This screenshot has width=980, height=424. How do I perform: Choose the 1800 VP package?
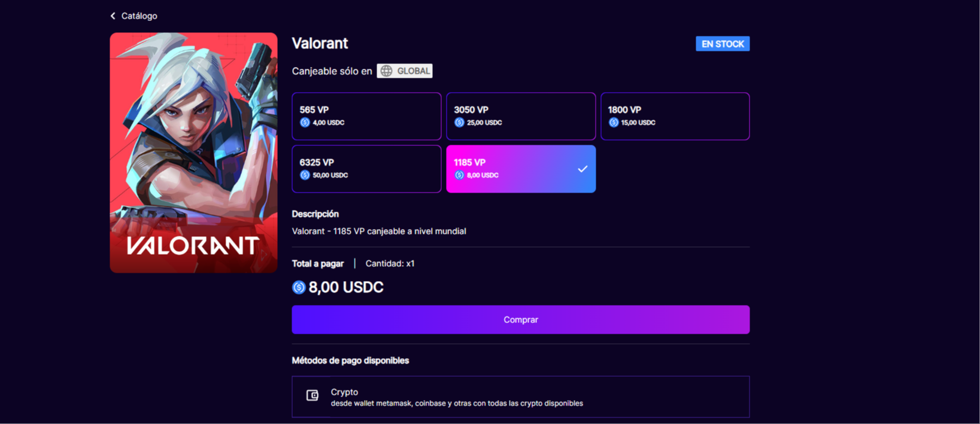pyautogui.click(x=675, y=116)
